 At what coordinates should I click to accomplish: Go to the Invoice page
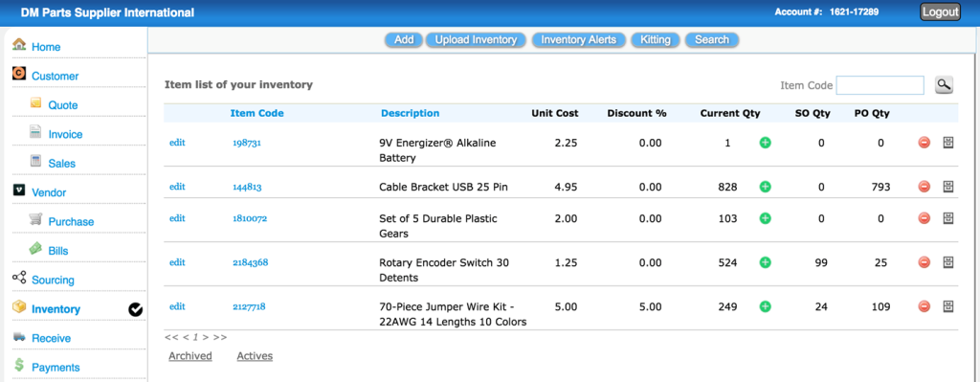tap(65, 134)
